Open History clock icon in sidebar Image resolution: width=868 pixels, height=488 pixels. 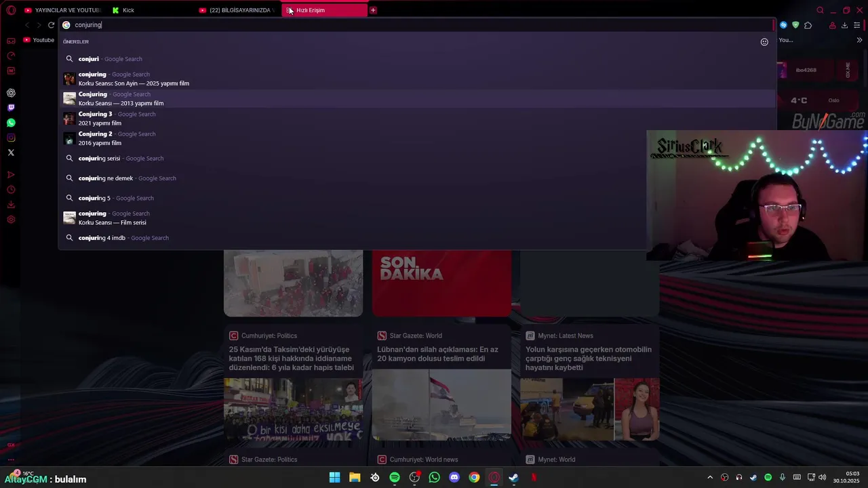coord(11,190)
